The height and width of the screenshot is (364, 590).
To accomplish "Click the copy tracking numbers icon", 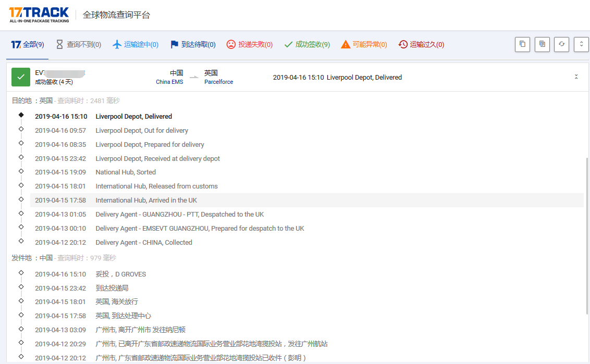I will 522,44.
